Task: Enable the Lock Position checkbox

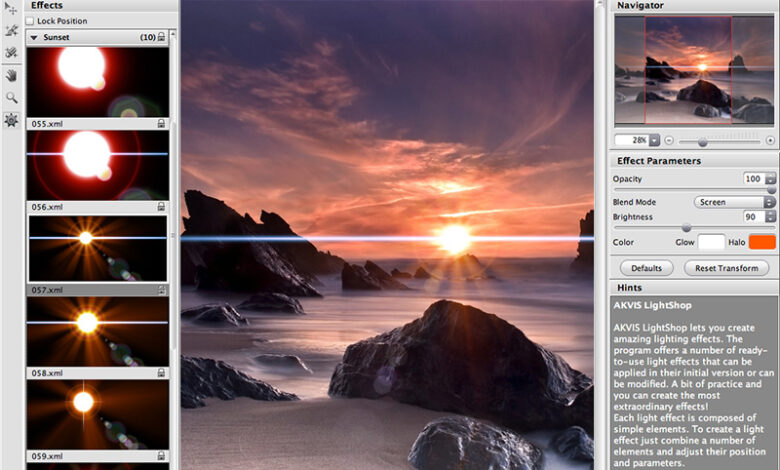Action: pyautogui.click(x=30, y=21)
